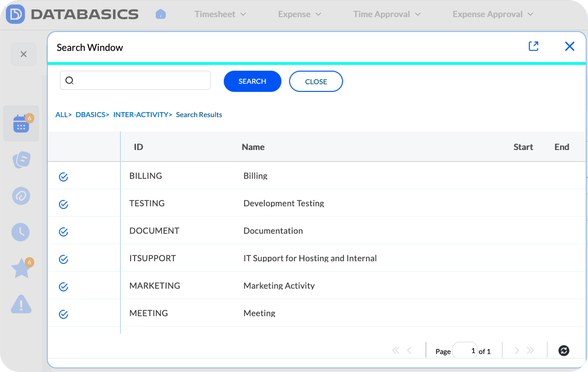
Task: Go to the previous results page
Action: pyautogui.click(x=409, y=350)
